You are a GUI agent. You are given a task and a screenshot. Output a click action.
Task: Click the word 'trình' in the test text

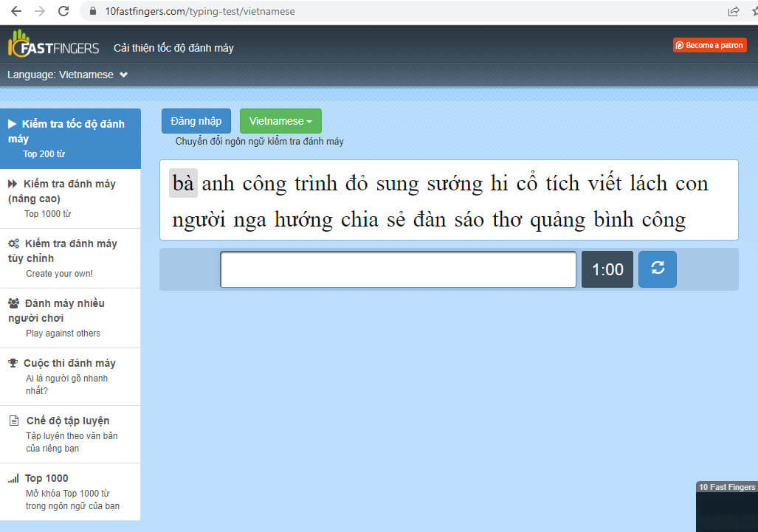coord(316,184)
